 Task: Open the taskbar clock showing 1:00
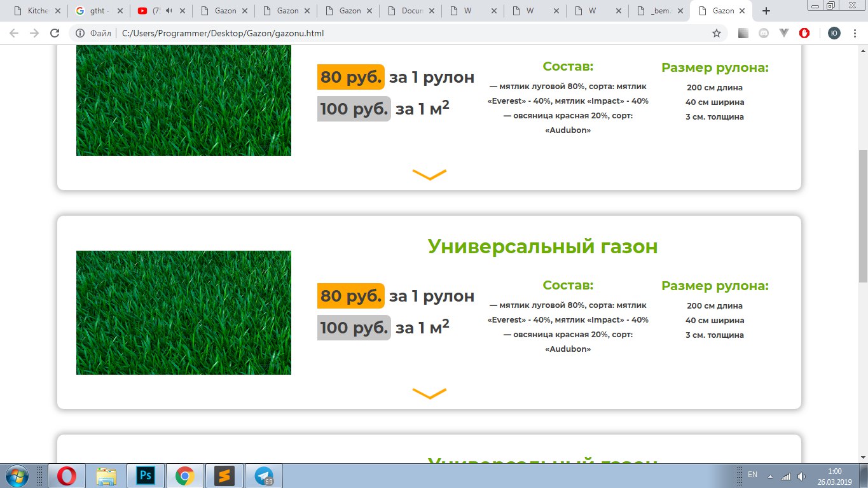click(834, 477)
